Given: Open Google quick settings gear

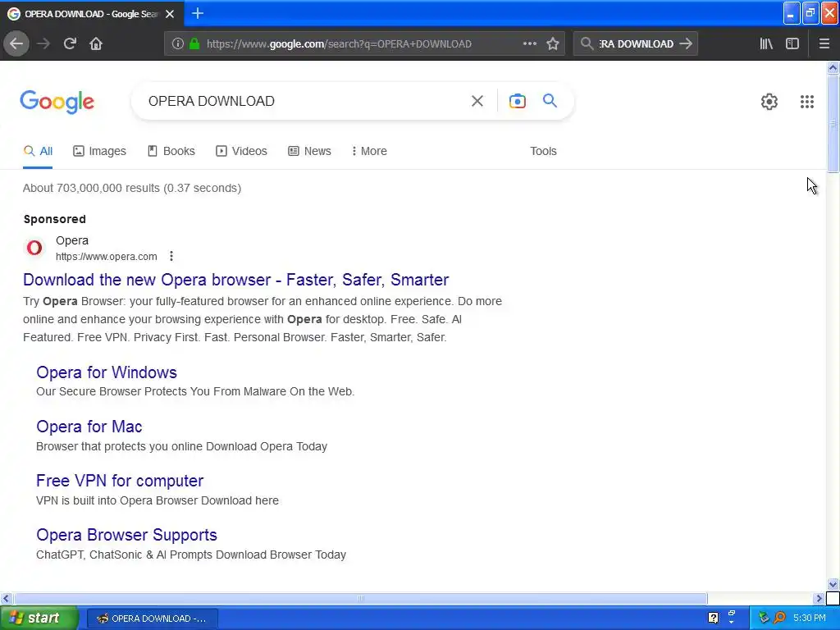Looking at the screenshot, I should (x=769, y=101).
